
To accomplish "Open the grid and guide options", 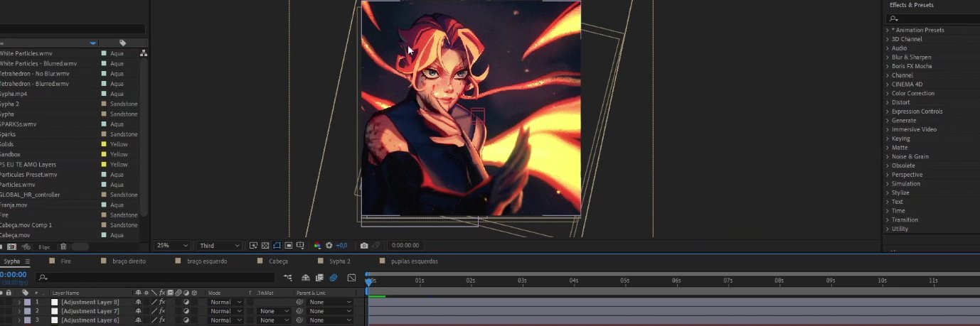I will click(300, 245).
